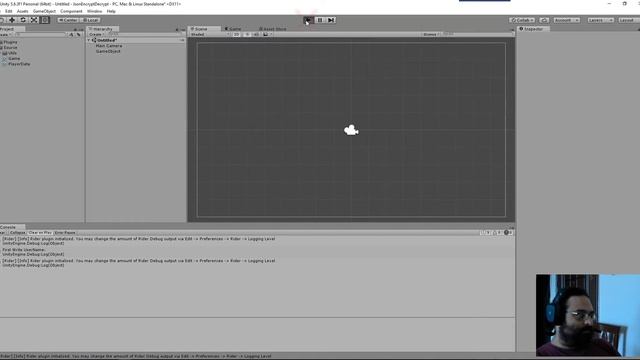Open scene effects image dropdown
The image size is (640, 360).
(267, 35)
